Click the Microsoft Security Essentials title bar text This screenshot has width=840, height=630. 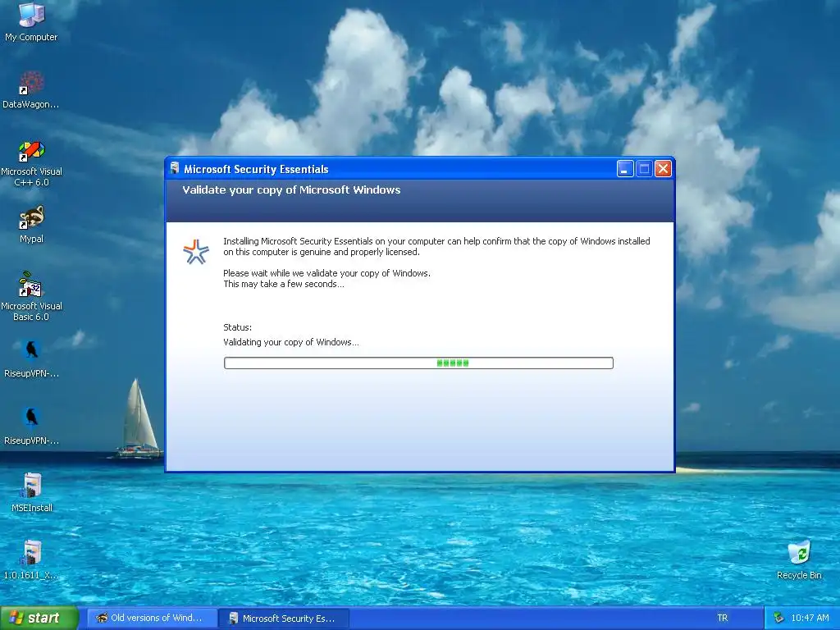256,169
